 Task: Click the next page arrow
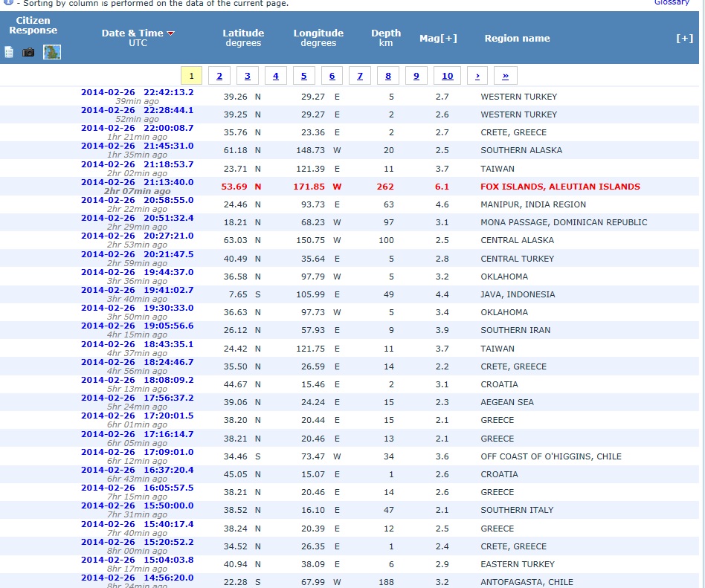tap(477, 76)
